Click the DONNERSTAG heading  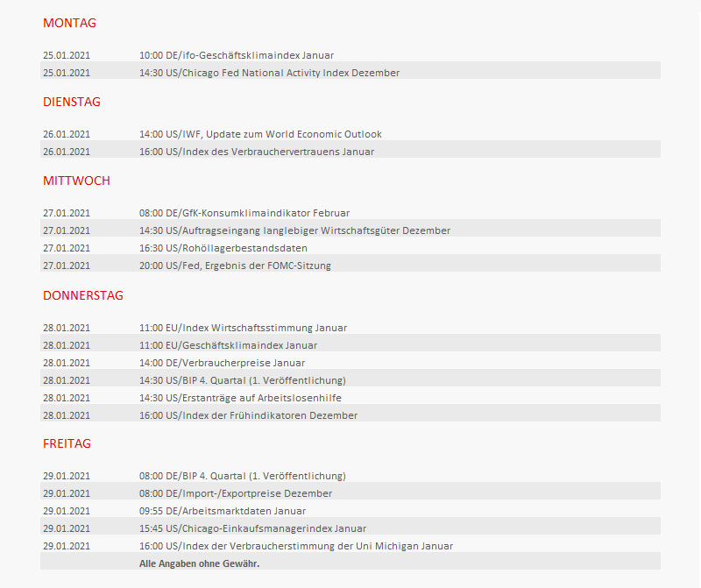pos(82,295)
